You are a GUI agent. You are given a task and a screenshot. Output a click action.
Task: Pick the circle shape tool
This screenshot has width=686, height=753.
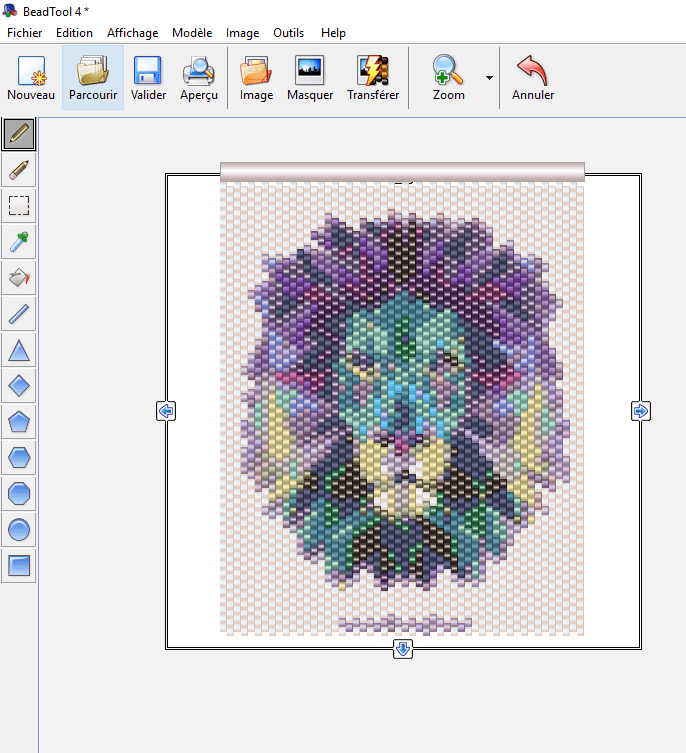(x=19, y=530)
